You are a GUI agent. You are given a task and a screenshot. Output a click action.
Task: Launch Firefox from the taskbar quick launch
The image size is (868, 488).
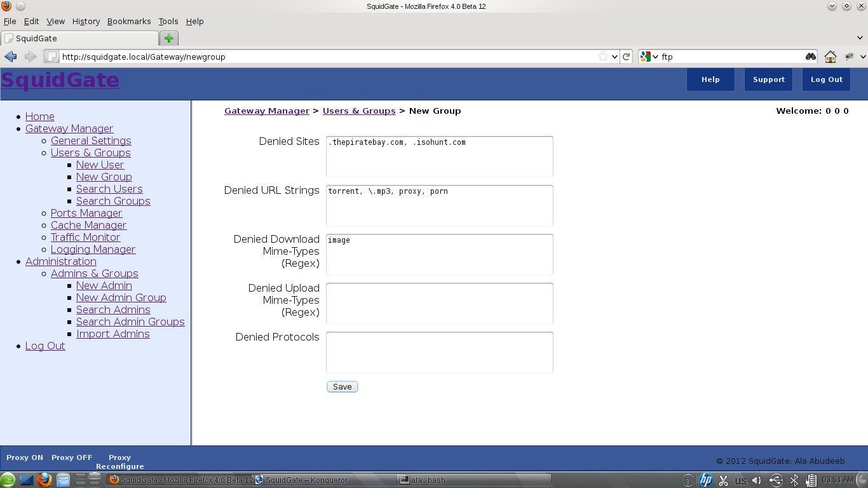(x=44, y=480)
